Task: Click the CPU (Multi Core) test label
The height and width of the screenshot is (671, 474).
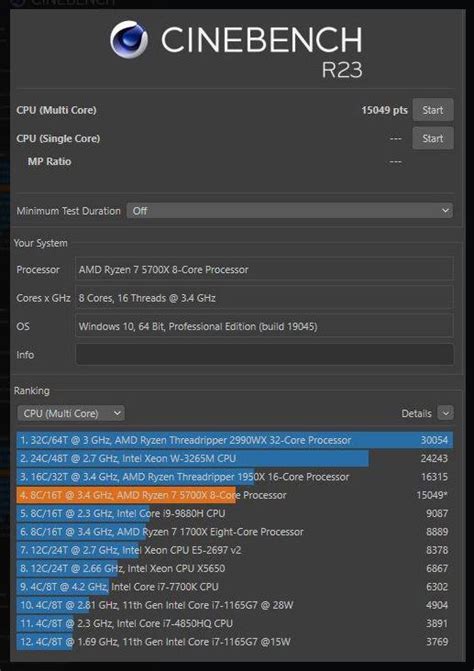Action: click(56, 110)
